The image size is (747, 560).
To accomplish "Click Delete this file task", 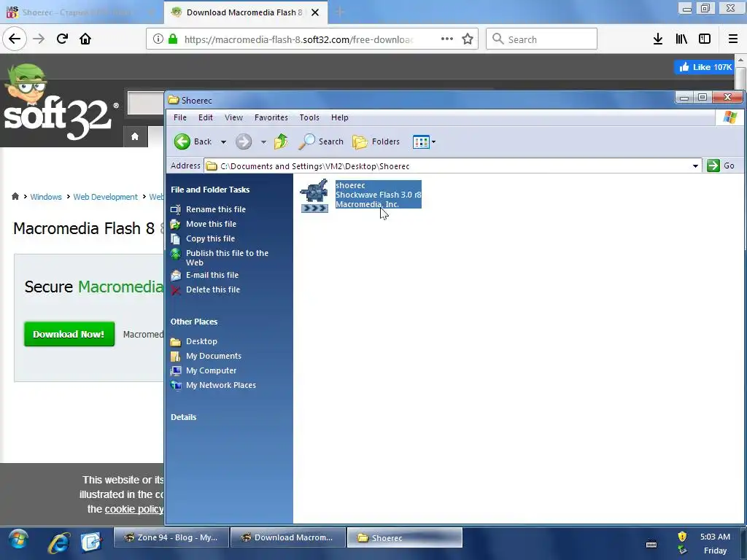I will pos(213,289).
